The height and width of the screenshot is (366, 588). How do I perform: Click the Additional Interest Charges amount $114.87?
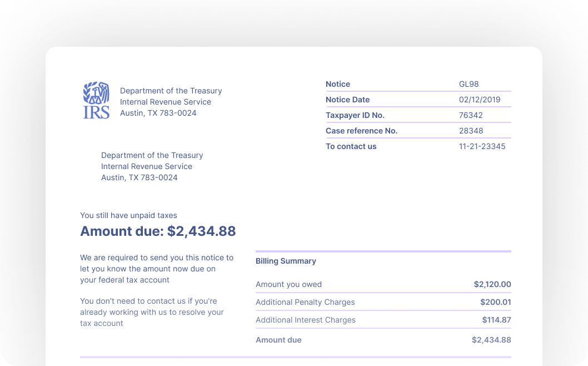496,320
